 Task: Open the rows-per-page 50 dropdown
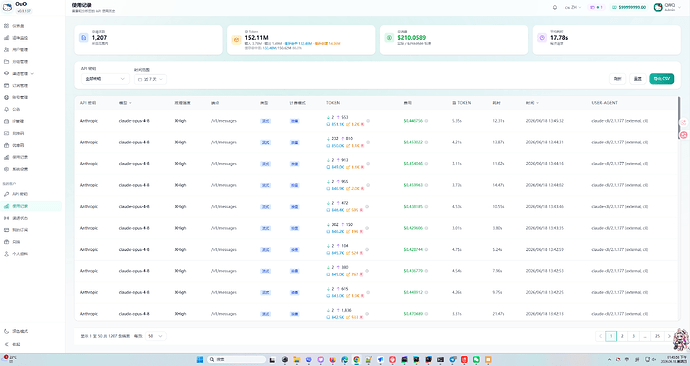tap(156, 336)
